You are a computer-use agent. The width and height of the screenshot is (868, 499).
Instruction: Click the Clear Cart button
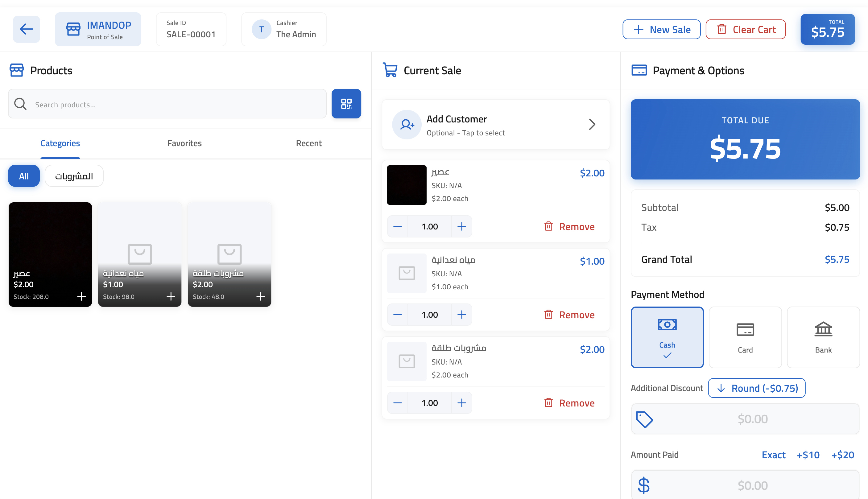[746, 30]
